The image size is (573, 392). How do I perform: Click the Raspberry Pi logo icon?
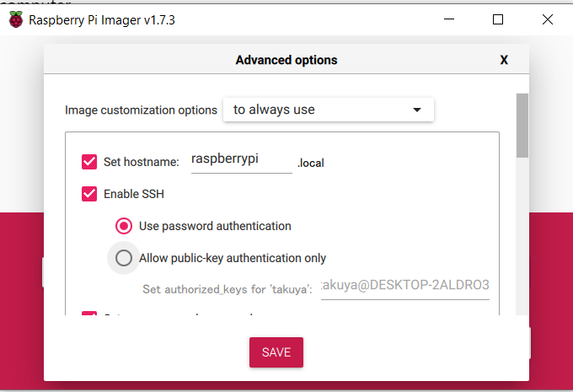16,19
